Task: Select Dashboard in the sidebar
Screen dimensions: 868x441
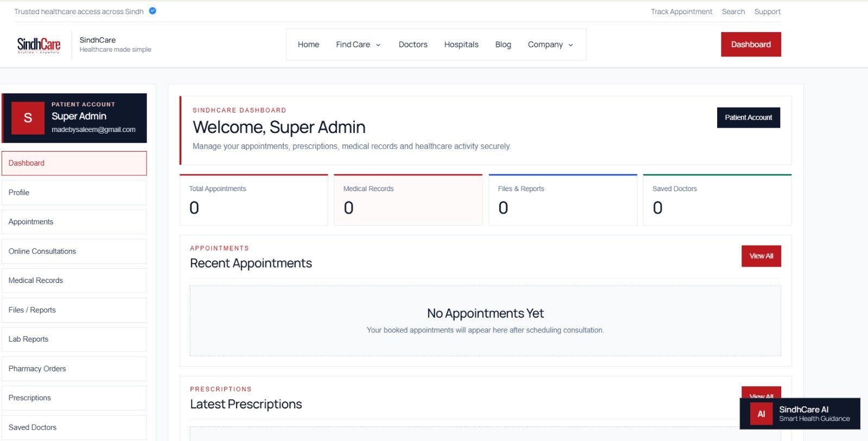Action: [74, 163]
